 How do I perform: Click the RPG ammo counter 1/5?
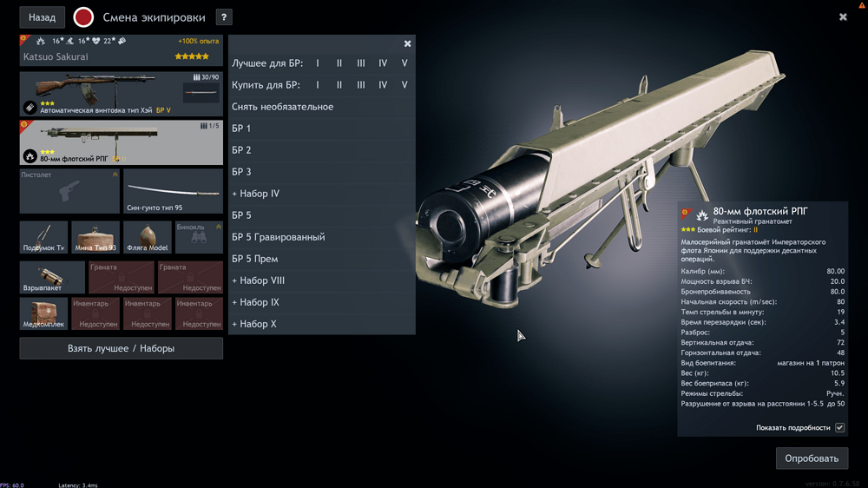[210, 126]
